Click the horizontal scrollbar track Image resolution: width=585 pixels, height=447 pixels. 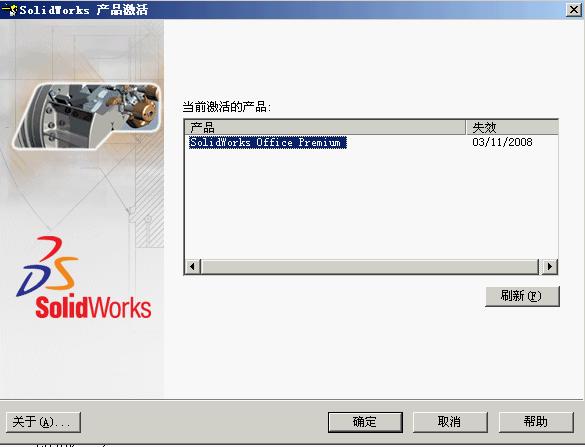coord(370,267)
